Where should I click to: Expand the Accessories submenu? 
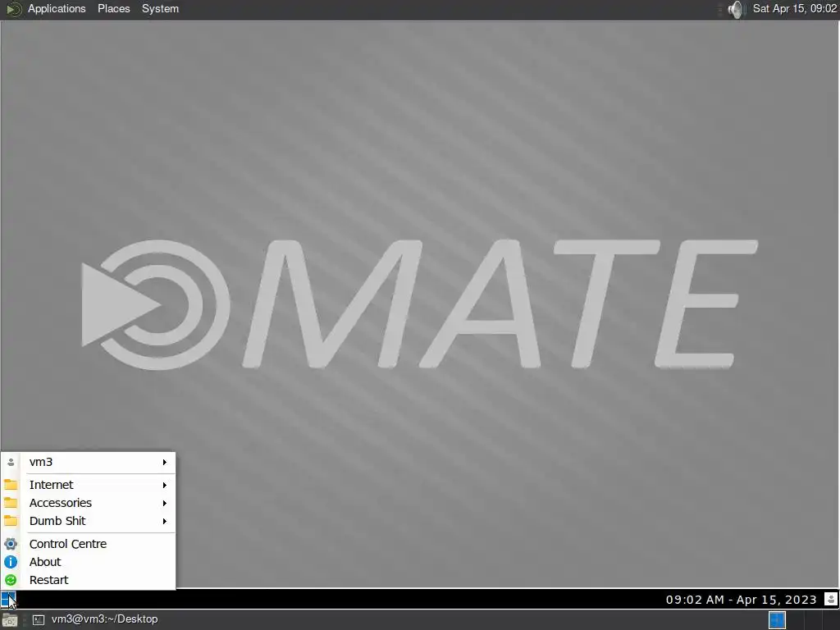tap(89, 503)
